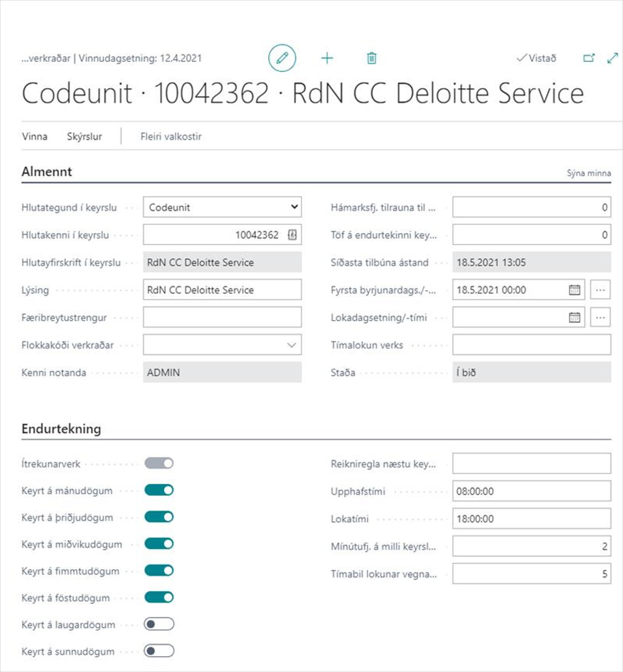Enable Keyrt á sunnudögum switch
Image resolution: width=623 pixels, height=672 pixels.
point(159,651)
